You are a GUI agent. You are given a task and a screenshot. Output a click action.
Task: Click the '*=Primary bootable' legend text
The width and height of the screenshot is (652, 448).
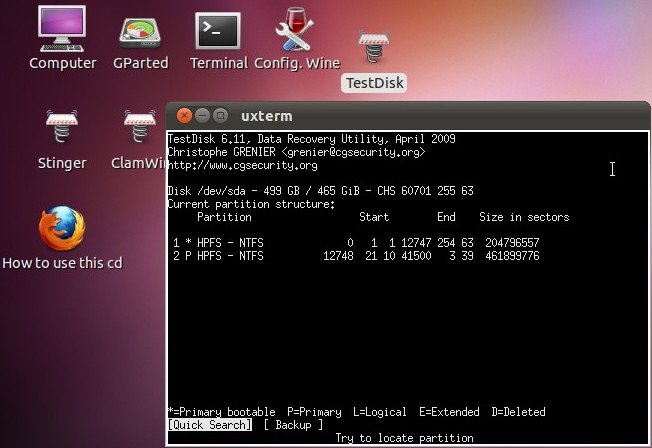click(x=221, y=412)
